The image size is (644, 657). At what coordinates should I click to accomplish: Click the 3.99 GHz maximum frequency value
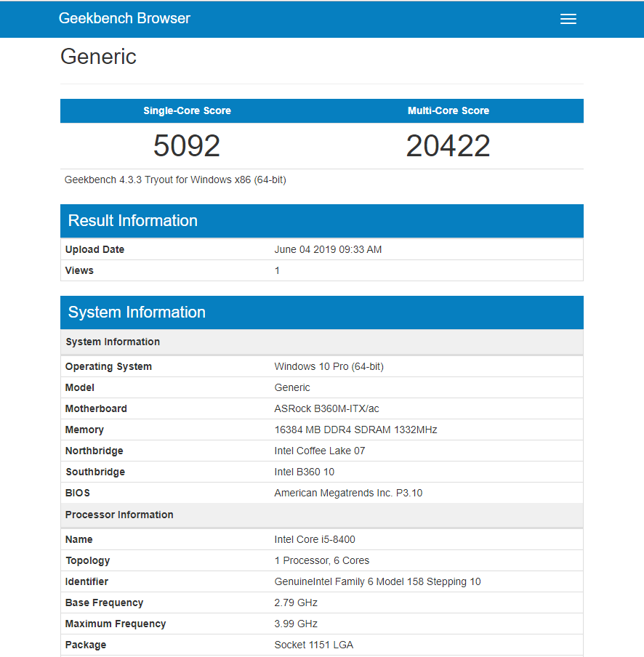coord(296,624)
